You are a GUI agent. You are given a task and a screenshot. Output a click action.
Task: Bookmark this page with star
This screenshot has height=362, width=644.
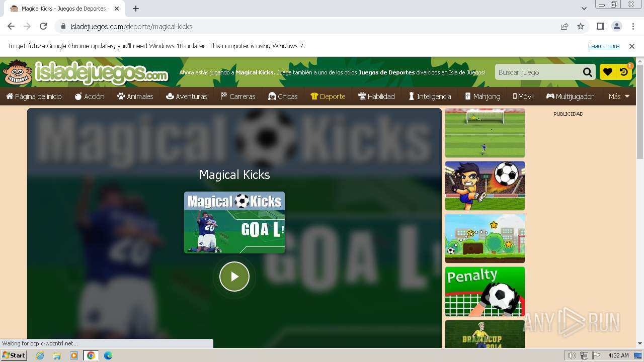click(x=581, y=26)
